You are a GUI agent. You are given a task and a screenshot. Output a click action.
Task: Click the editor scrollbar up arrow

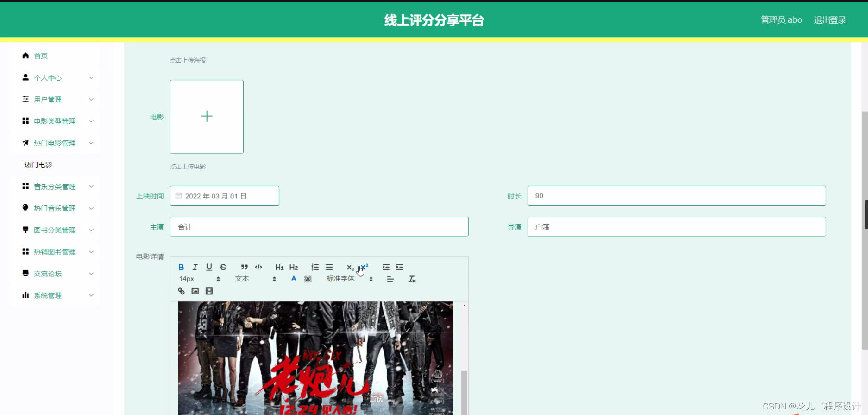(x=464, y=306)
